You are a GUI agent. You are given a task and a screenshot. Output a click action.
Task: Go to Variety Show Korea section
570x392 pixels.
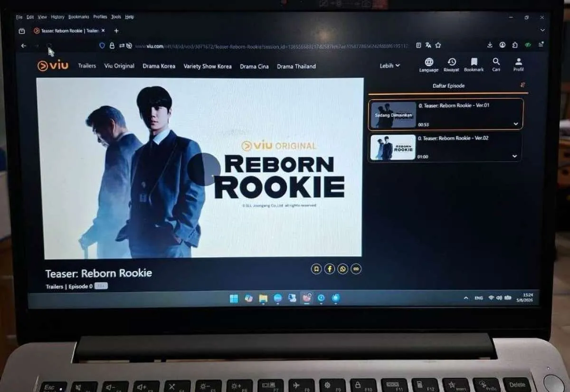208,66
